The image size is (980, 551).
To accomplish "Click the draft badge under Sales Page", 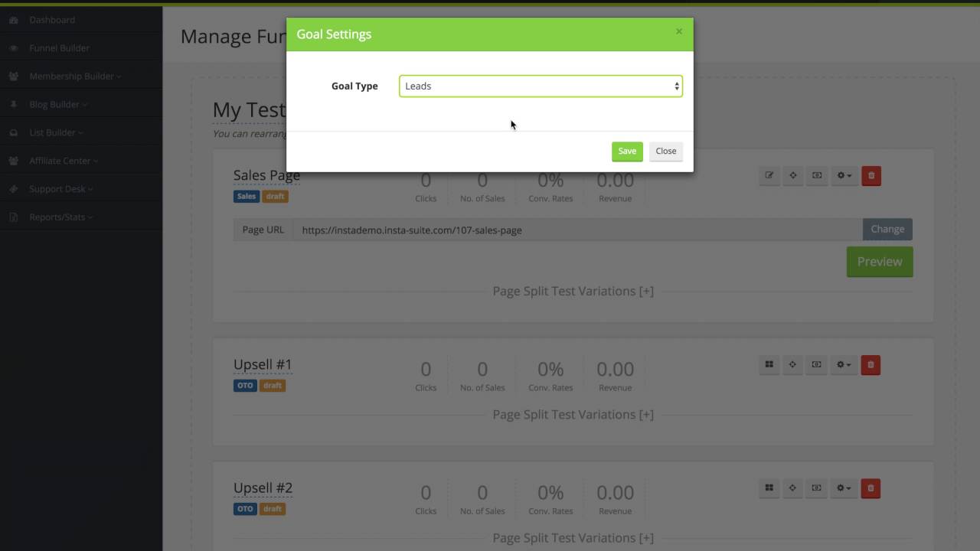I will pyautogui.click(x=276, y=197).
